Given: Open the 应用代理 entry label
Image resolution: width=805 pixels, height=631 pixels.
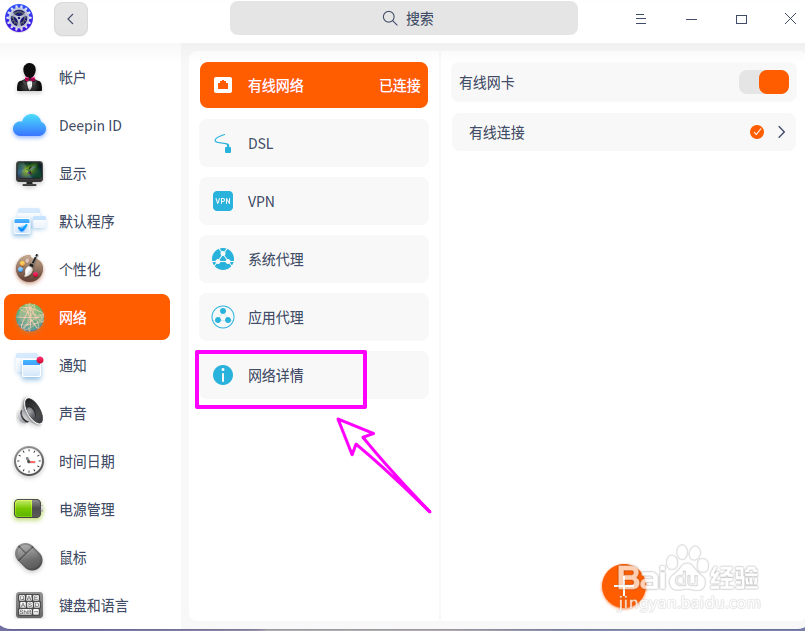Looking at the screenshot, I should pyautogui.click(x=276, y=317).
